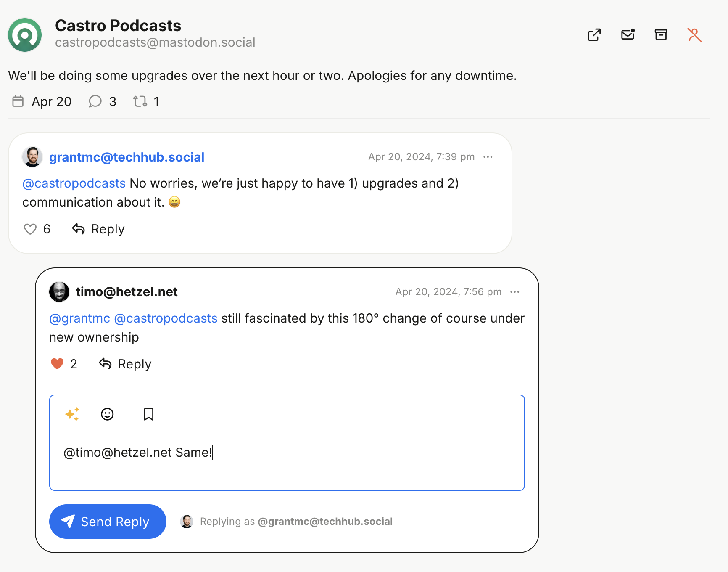Like grantmc's reply with the heart
The height and width of the screenshot is (572, 728).
(x=30, y=229)
